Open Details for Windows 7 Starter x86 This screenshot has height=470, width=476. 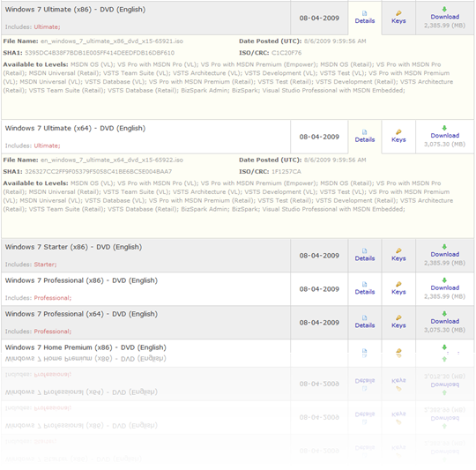pos(365,255)
